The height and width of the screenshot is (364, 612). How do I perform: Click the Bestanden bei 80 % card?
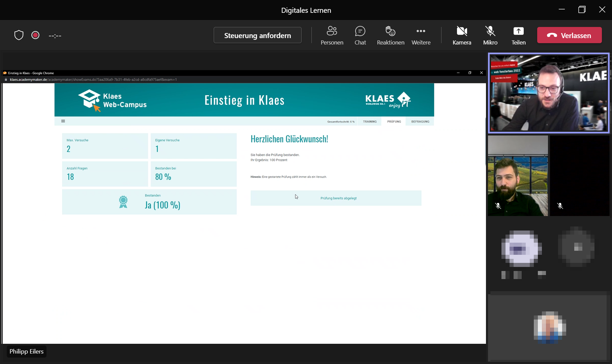(x=193, y=174)
